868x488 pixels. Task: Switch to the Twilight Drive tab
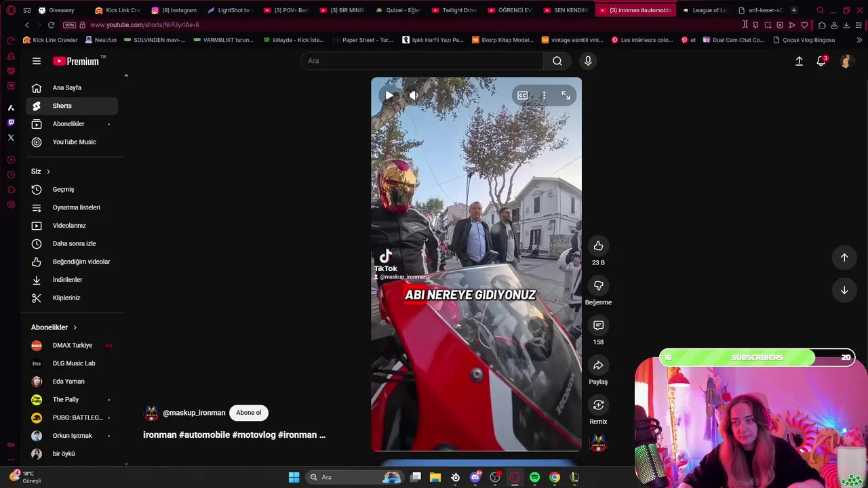[454, 10]
